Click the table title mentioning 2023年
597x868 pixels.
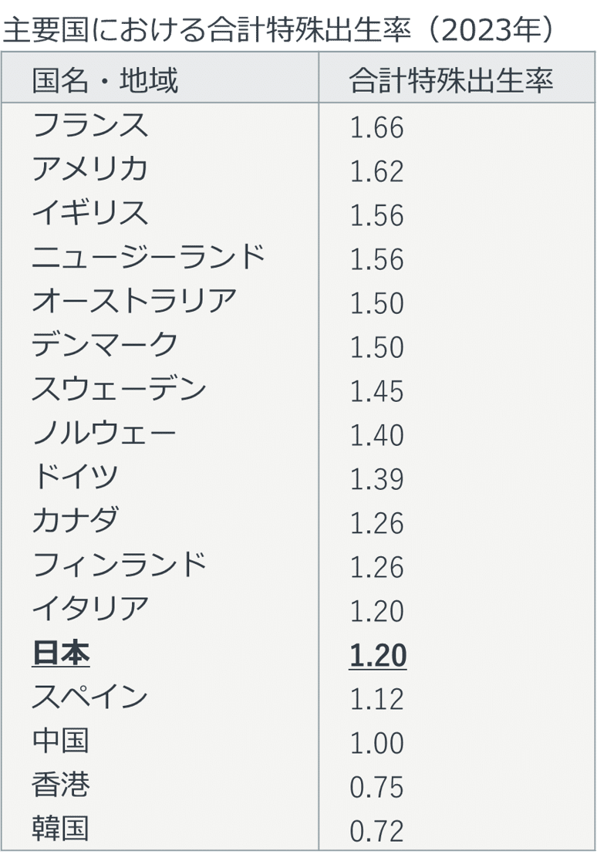pos(278,29)
